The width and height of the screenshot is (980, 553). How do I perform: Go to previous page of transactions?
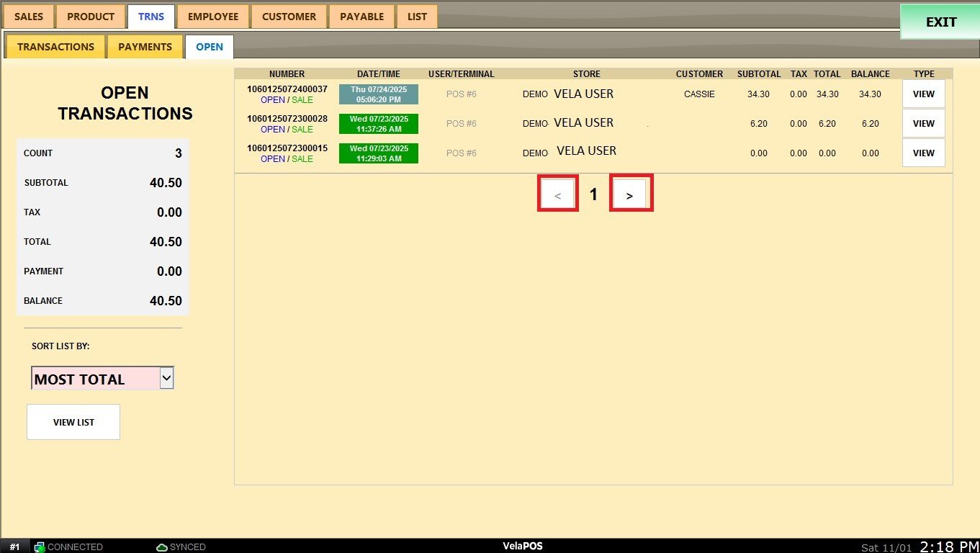pyautogui.click(x=558, y=194)
